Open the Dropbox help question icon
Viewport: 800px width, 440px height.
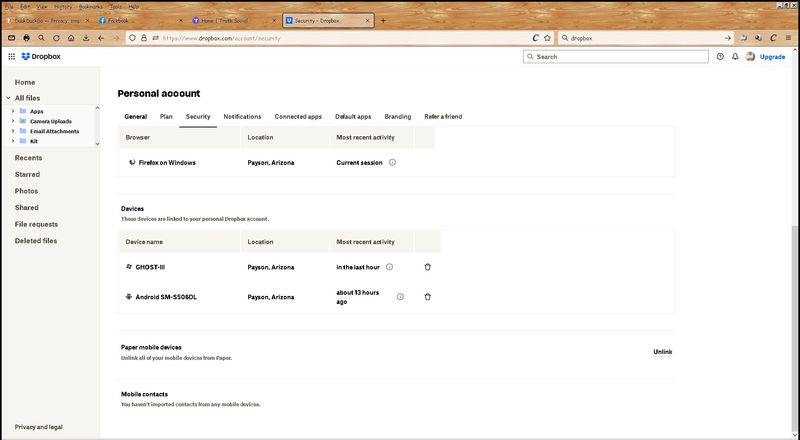pos(720,57)
